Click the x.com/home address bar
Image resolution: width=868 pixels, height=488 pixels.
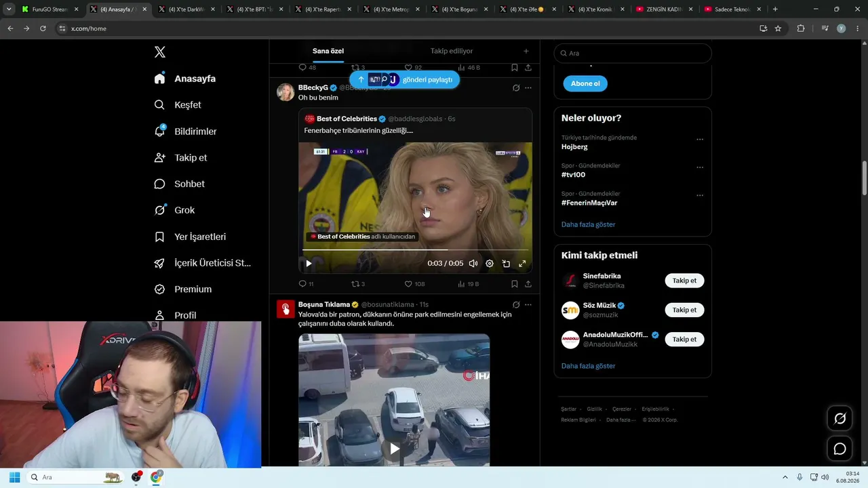407,28
